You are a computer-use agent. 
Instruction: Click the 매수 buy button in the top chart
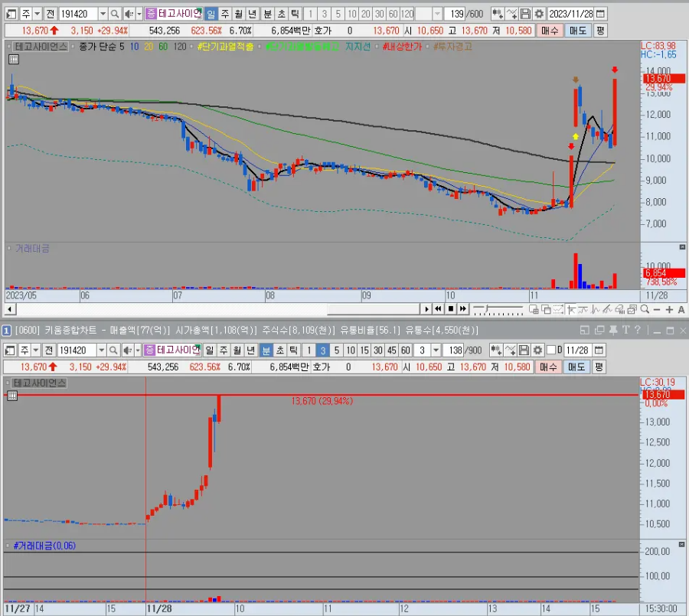tap(549, 31)
